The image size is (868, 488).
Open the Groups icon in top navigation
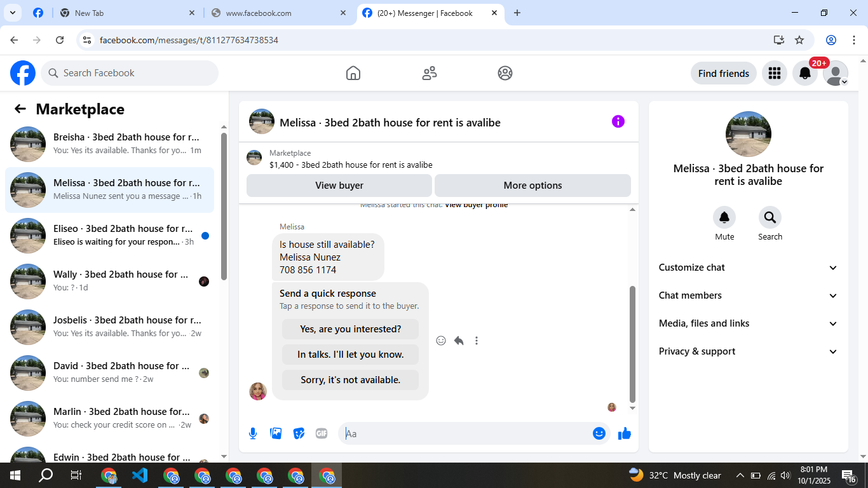505,73
